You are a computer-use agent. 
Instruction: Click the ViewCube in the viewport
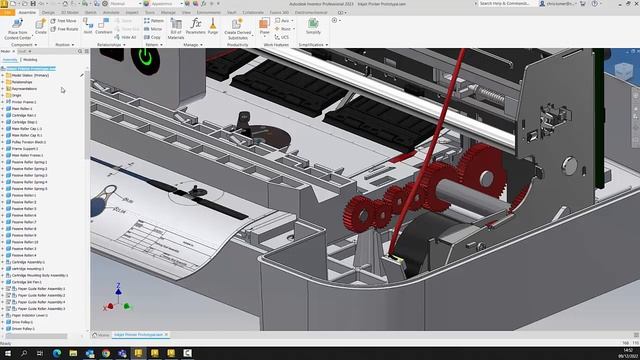(x=624, y=71)
